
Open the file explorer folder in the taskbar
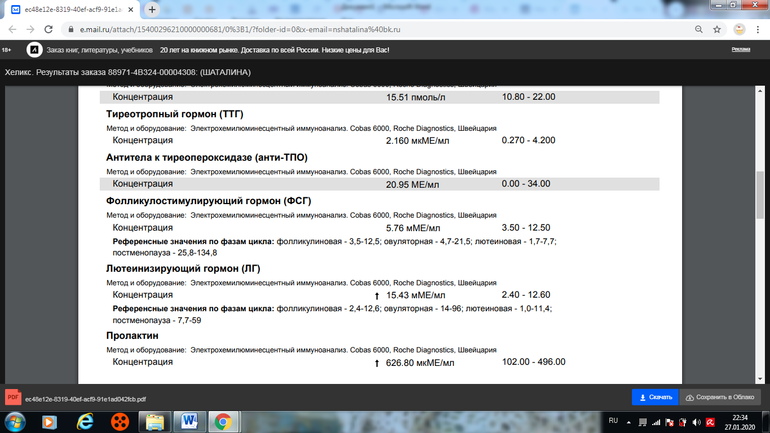pos(154,422)
